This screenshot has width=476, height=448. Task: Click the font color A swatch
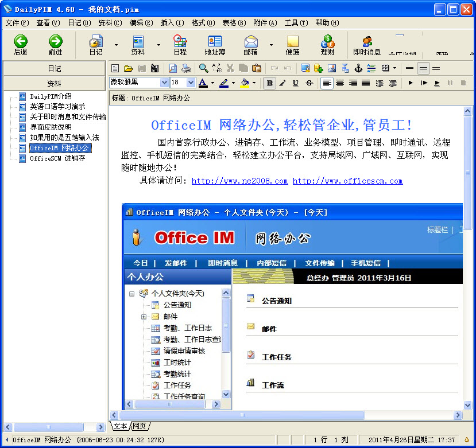(x=203, y=83)
